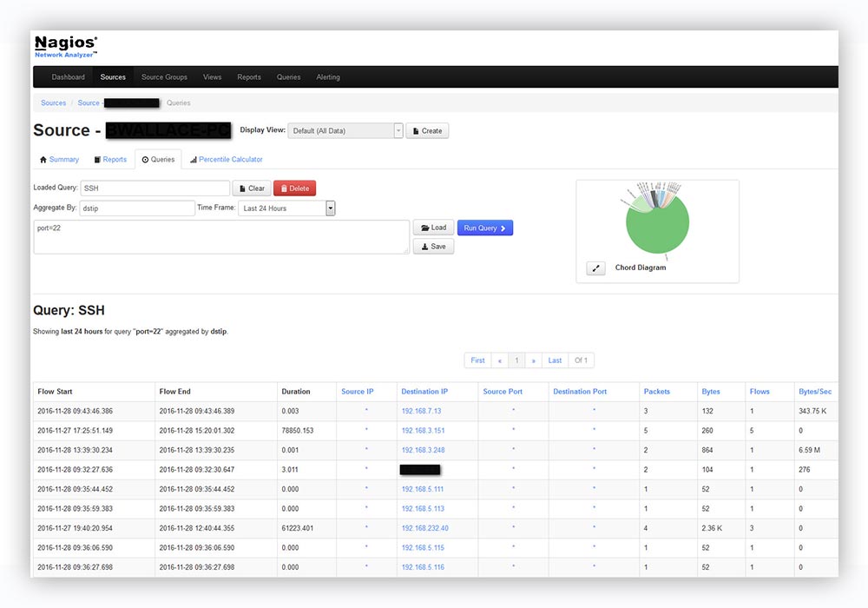Switch to the Reports tab under Source
Viewport: 868px width, 608px height.
coord(110,160)
